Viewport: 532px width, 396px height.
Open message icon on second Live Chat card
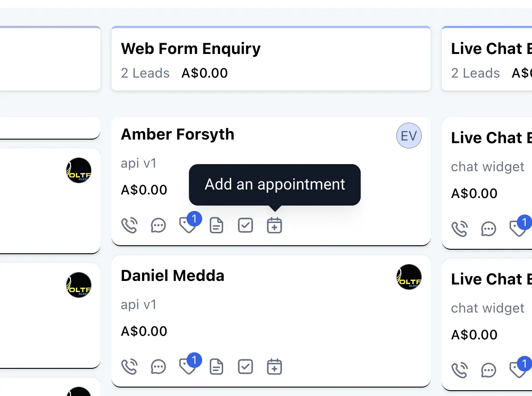[489, 370]
